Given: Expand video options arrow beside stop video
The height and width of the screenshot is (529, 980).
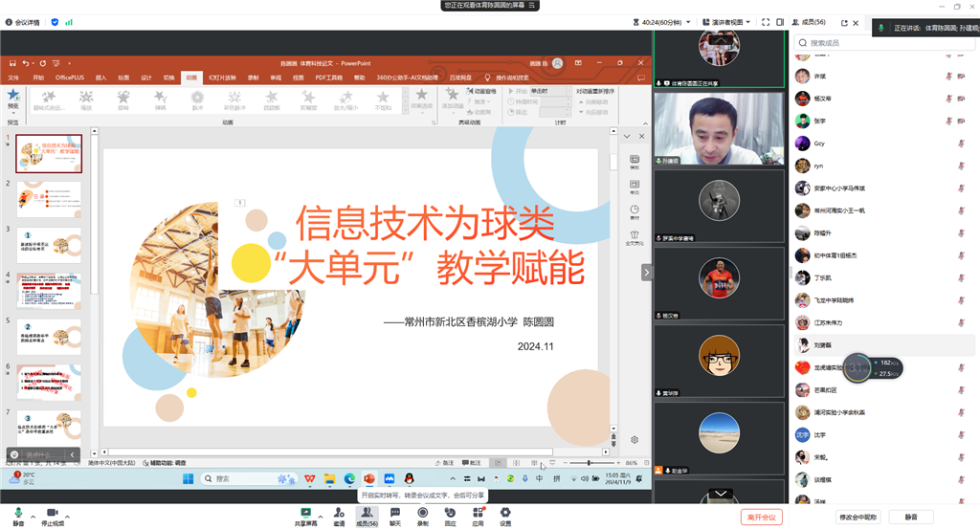Looking at the screenshot, I should point(67,517).
